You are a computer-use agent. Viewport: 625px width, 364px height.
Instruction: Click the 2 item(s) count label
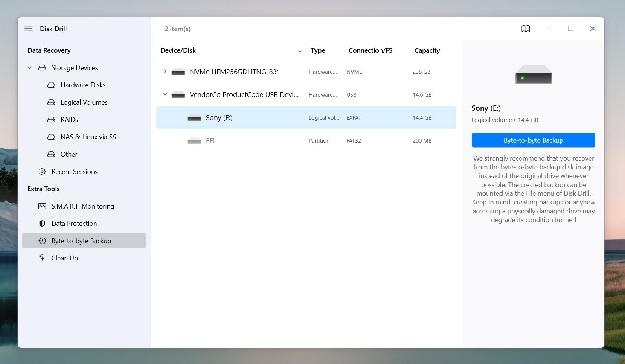(x=177, y=29)
